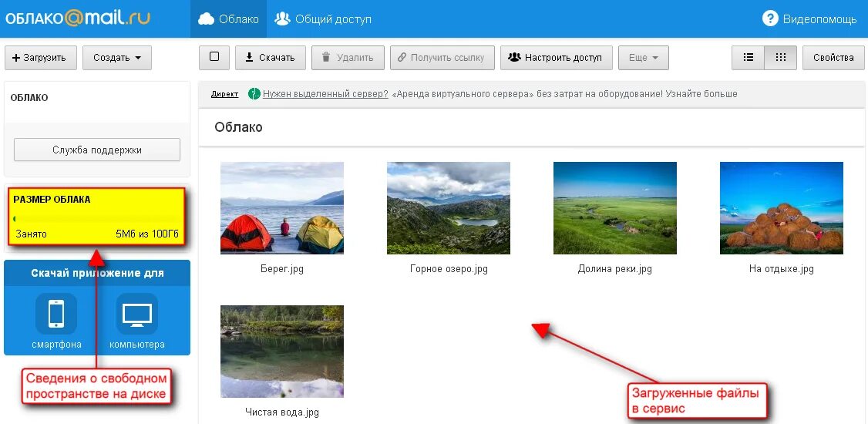The image size is (868, 424).
Task: Click the green ad icon beside Директ
Action: coord(254,94)
